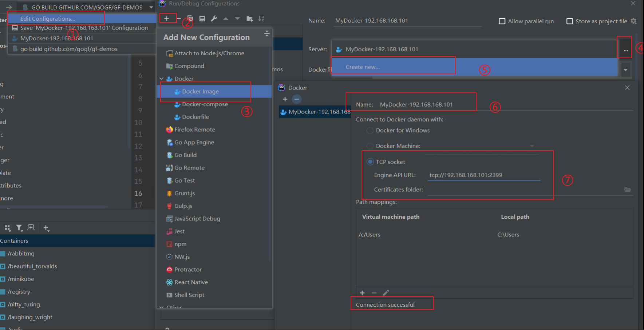Click the sort configurations icon
The image size is (644, 330).
(261, 19)
